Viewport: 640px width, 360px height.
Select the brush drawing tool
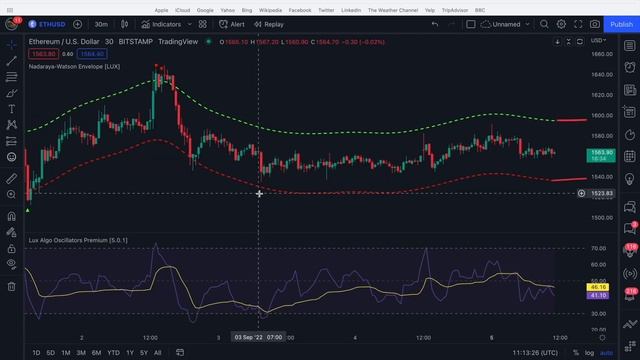pos(11,93)
